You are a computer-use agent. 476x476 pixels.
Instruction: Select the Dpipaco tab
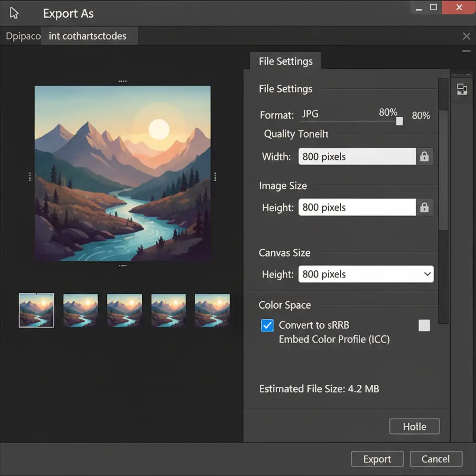click(23, 36)
